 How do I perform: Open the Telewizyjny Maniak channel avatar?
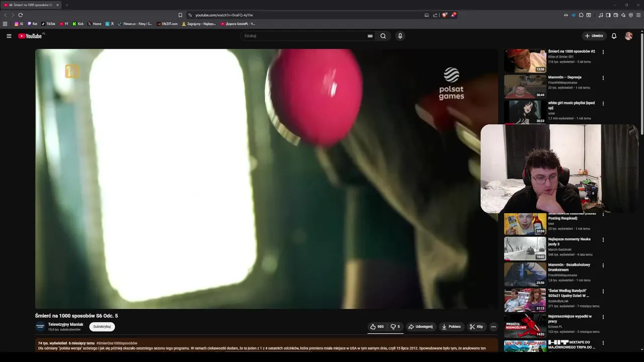pos(40,327)
